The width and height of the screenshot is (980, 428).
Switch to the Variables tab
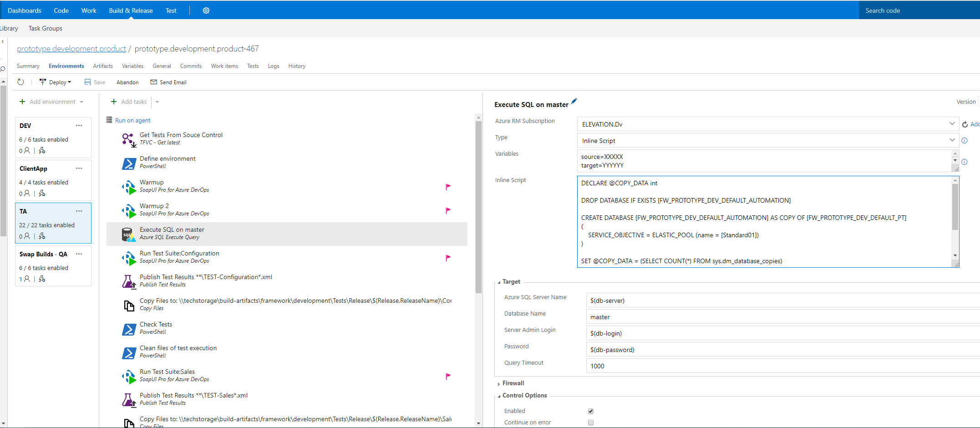point(132,66)
